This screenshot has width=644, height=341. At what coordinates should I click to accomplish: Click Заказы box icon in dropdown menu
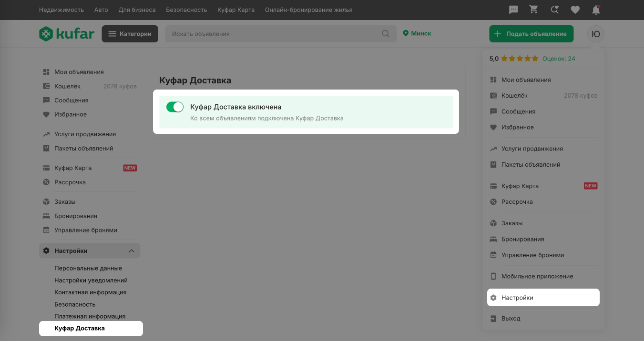493,223
